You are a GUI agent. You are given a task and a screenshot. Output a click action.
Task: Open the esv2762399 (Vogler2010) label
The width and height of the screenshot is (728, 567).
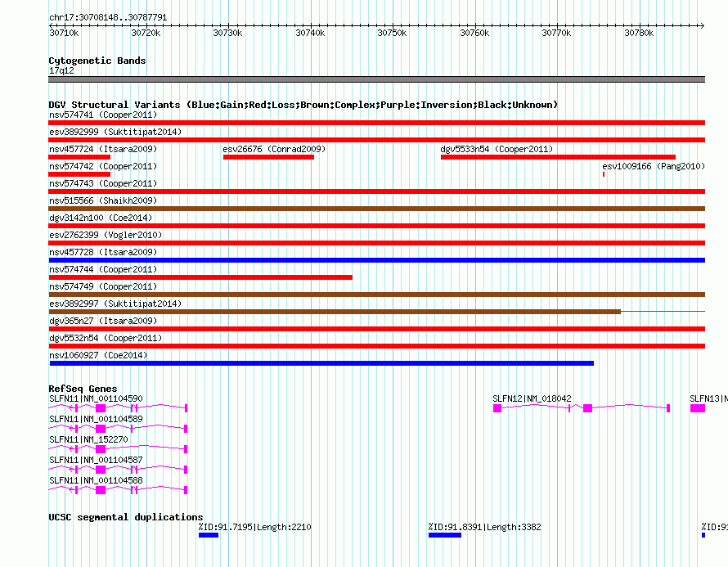coord(106,235)
